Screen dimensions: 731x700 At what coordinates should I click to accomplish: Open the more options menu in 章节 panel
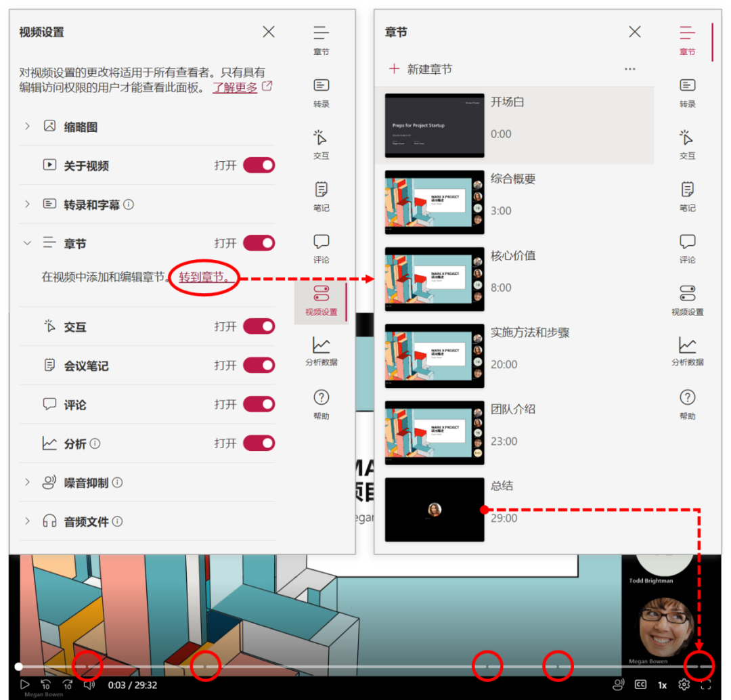click(x=629, y=68)
